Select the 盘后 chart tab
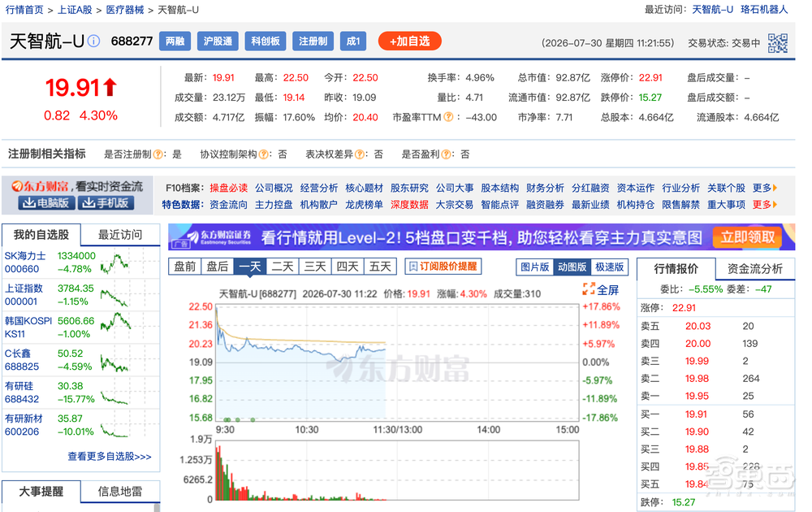This screenshot has width=812, height=512. 218,267
